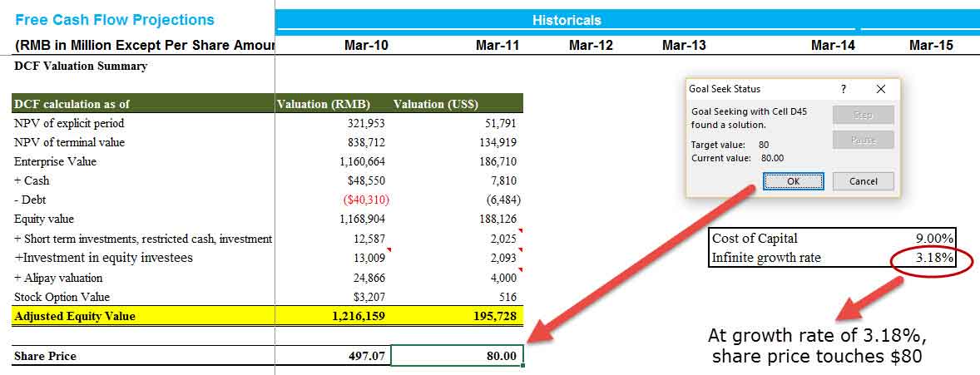The width and height of the screenshot is (980, 375).
Task: Click Cancel in Goal Seek Status dialog
Action: pyautogui.click(x=864, y=181)
